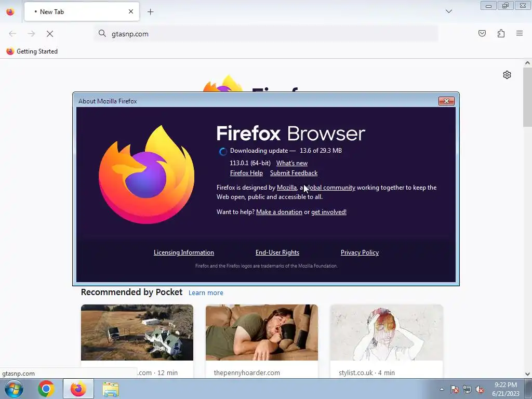The width and height of the screenshot is (532, 399).
Task: Close the About Mozilla Firefox dialog
Action: (446, 101)
